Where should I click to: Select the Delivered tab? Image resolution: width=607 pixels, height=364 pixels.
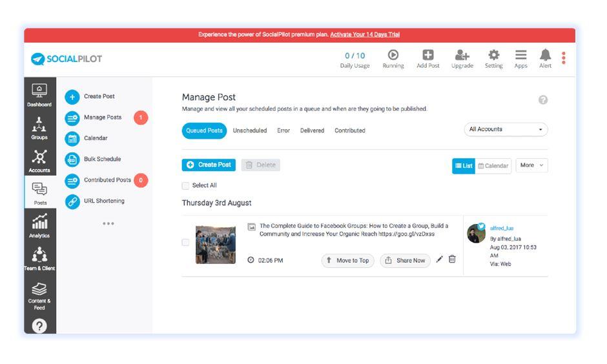[x=312, y=131]
